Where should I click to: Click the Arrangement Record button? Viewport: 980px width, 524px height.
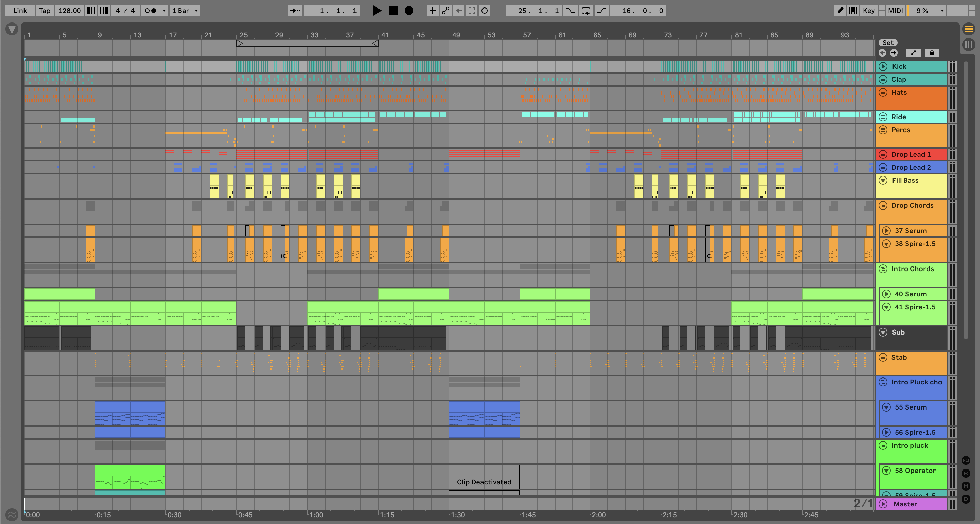409,11
